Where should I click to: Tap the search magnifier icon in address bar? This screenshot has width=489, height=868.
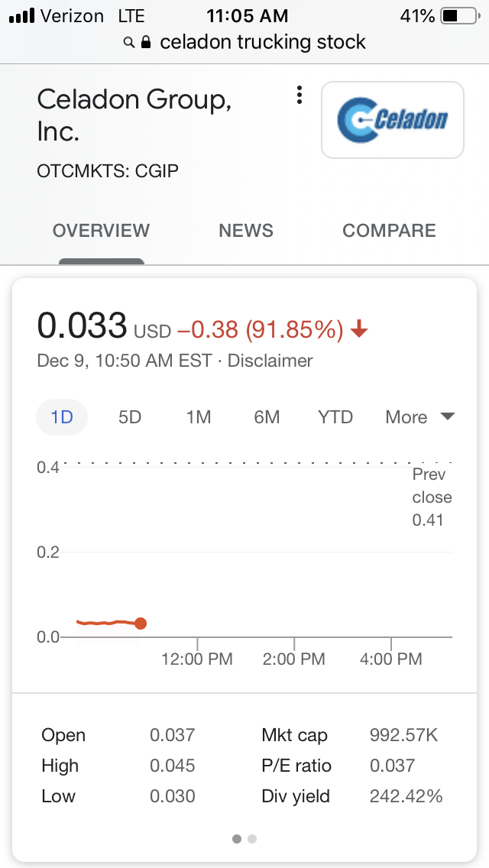point(131,43)
